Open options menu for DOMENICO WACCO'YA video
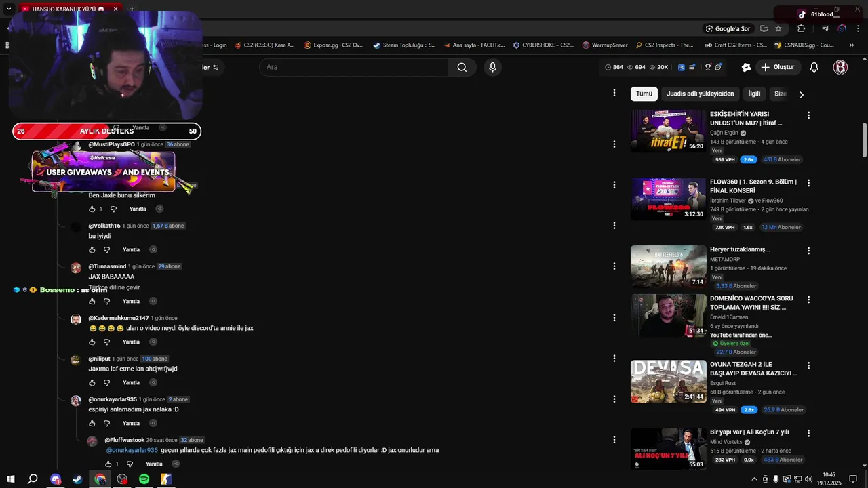The image size is (868, 488). pos(808,300)
